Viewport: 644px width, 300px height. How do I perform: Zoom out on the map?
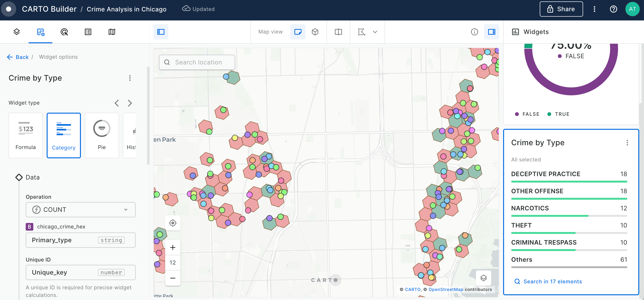click(x=173, y=278)
